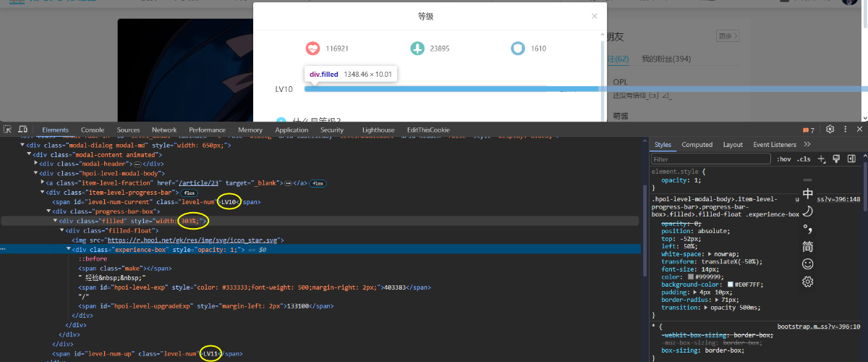Toggle IME simplified 简 character icon
868x362 pixels.
click(808, 247)
